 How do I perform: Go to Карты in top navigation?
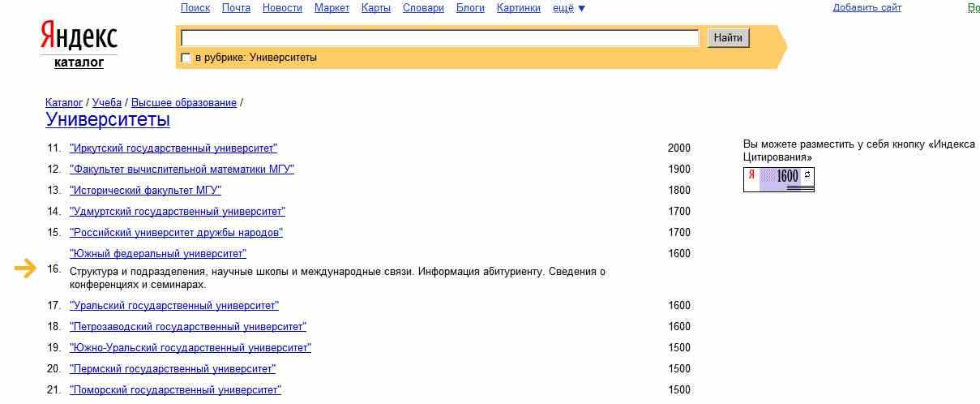point(376,8)
